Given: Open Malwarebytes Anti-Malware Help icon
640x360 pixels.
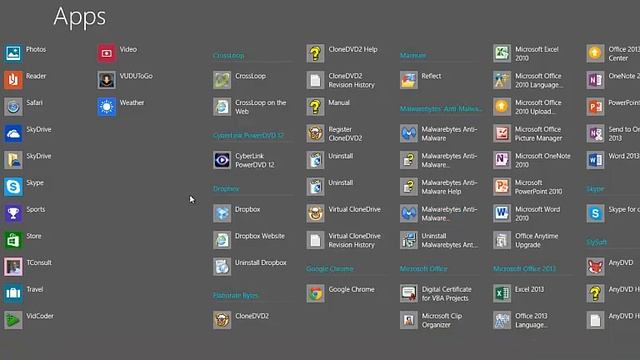Looking at the screenshot, I should pos(409,187).
